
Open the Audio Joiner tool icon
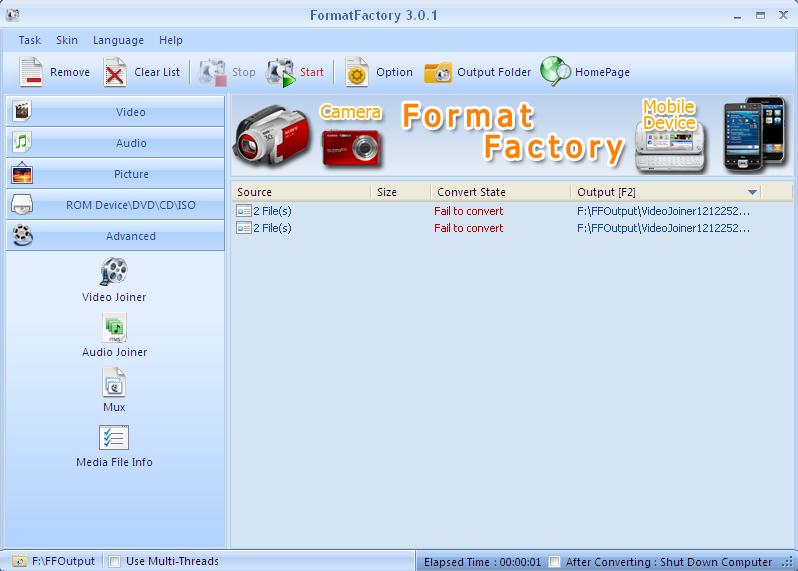pyautogui.click(x=115, y=328)
